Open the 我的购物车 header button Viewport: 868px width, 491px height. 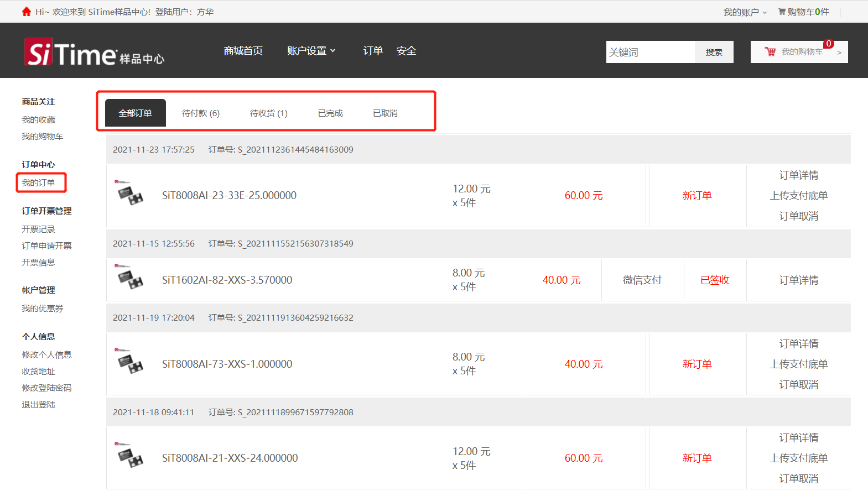[x=799, y=52]
